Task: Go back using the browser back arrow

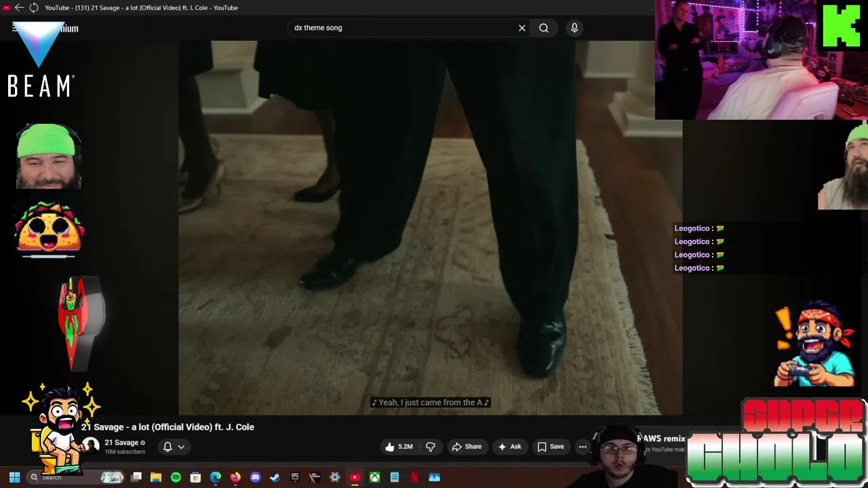Action: [19, 7]
